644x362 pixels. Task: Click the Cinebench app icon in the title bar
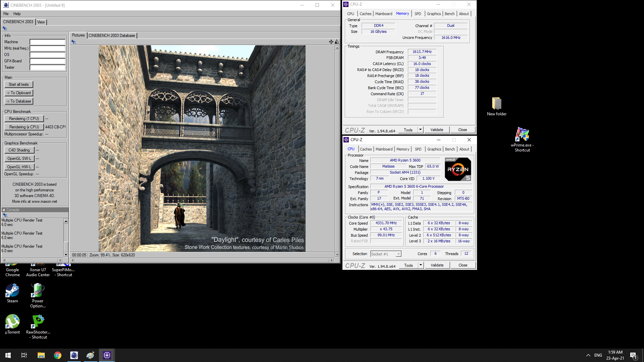click(6, 5)
